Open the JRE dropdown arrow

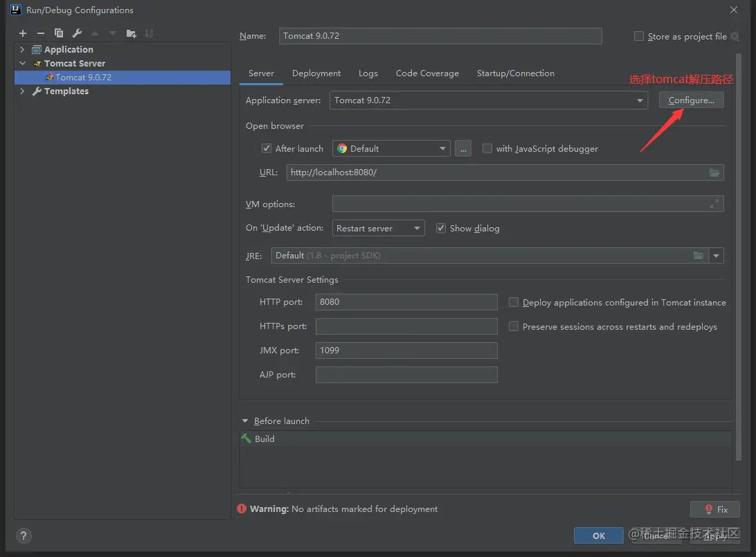[716, 256]
